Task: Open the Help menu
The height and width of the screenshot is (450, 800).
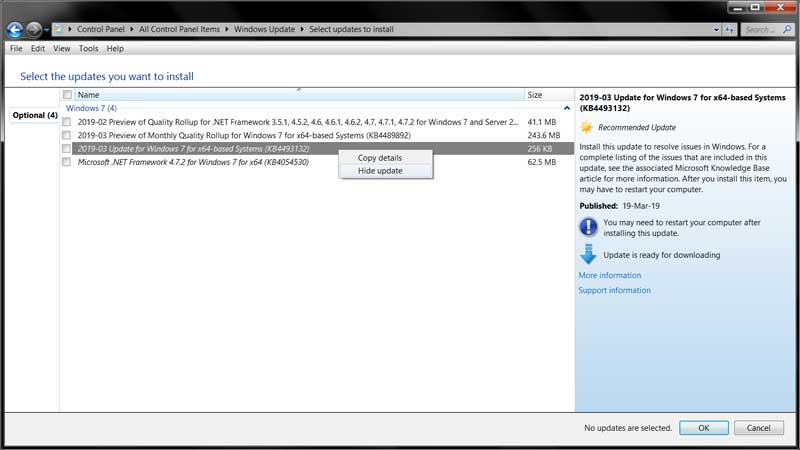Action: click(x=115, y=48)
